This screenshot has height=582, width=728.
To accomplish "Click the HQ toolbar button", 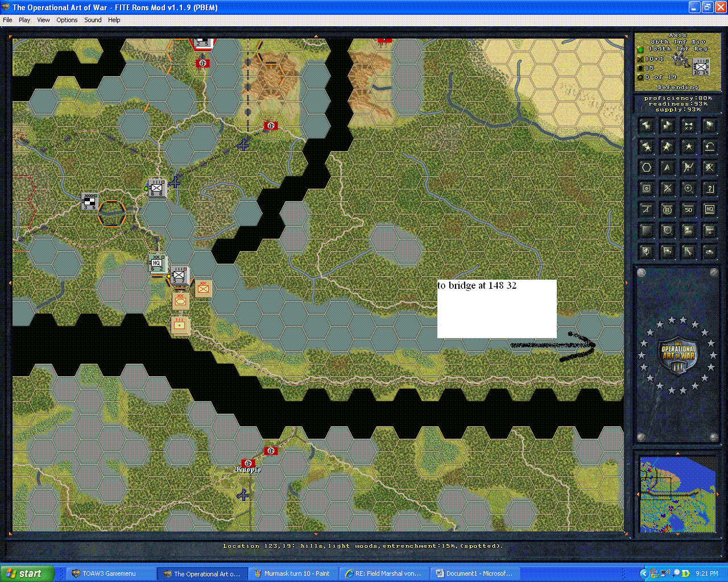I will (709, 210).
